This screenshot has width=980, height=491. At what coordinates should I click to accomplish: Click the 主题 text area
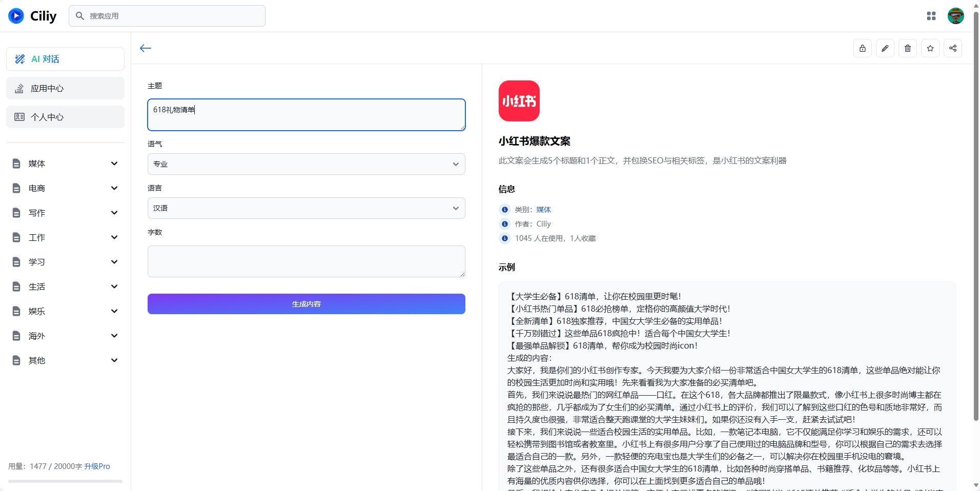307,115
